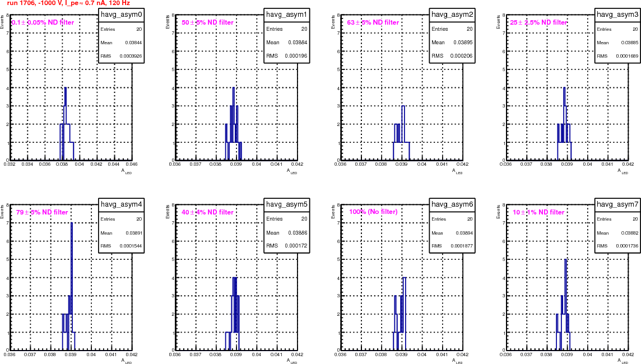The height and width of the screenshot is (364, 641).
Task: Click the havg_asym5 stats box title
Action: pos(286,204)
